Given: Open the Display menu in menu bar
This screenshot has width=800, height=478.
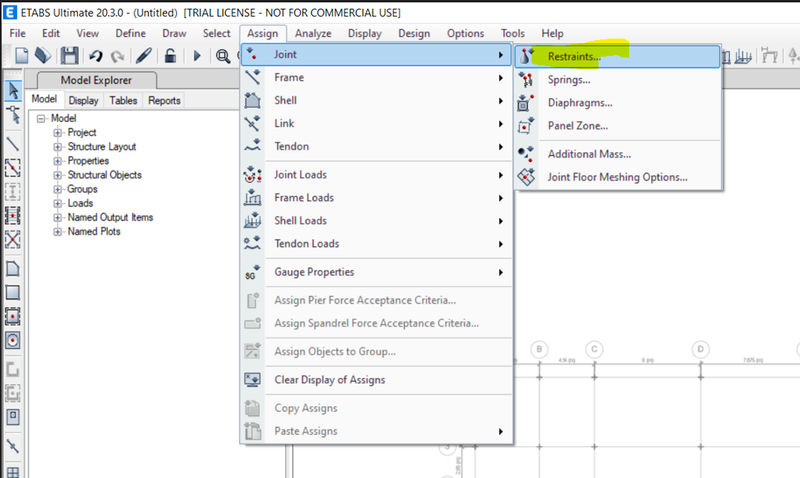Looking at the screenshot, I should (364, 33).
